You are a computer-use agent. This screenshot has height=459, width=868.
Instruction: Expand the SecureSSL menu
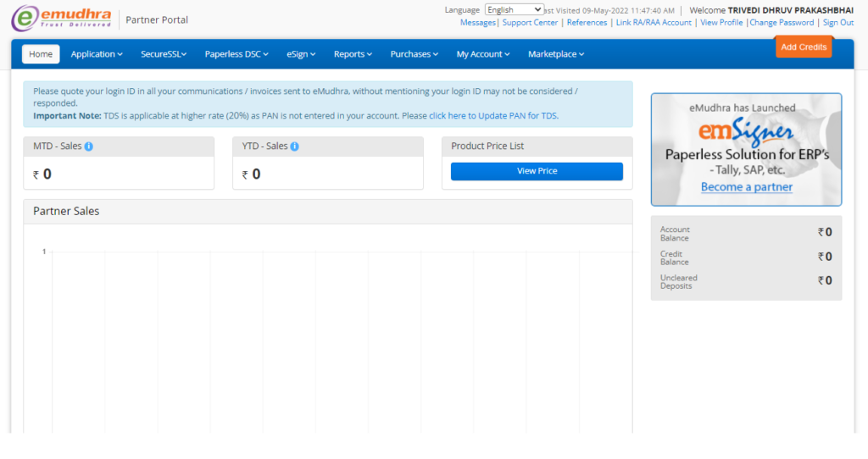tap(164, 54)
